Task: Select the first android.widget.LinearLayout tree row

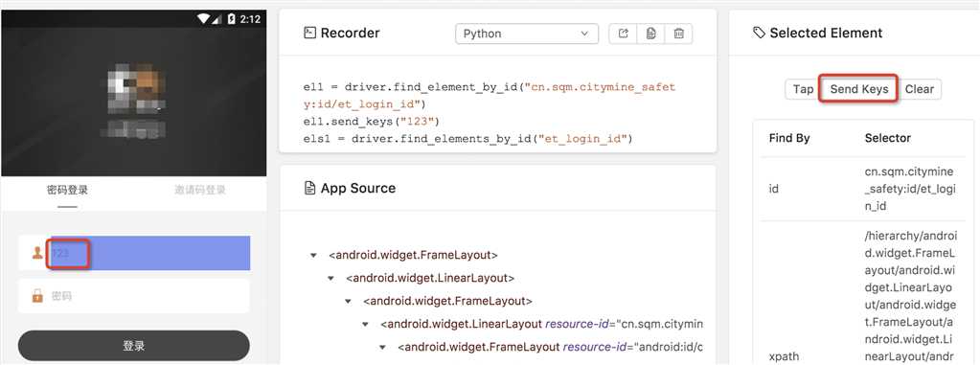Action: [x=430, y=278]
